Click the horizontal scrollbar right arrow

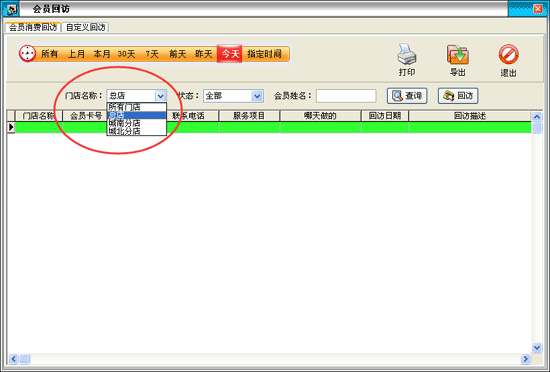click(525, 359)
